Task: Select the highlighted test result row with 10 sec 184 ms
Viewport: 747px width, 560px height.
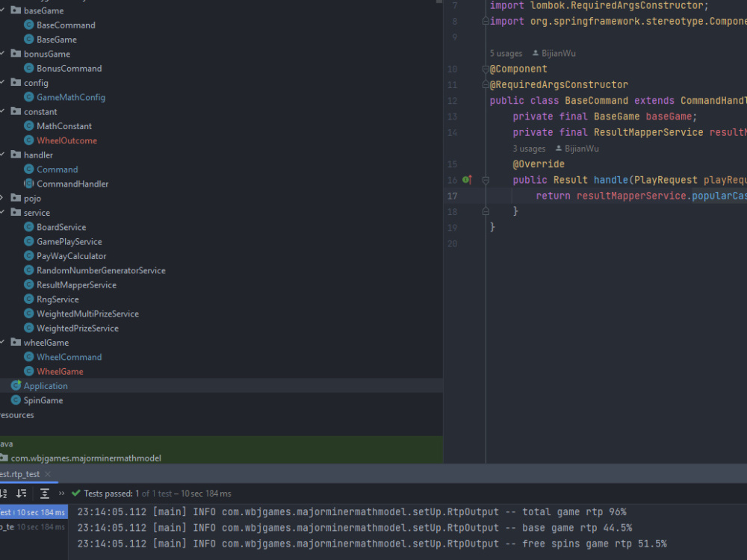Action: [34, 512]
